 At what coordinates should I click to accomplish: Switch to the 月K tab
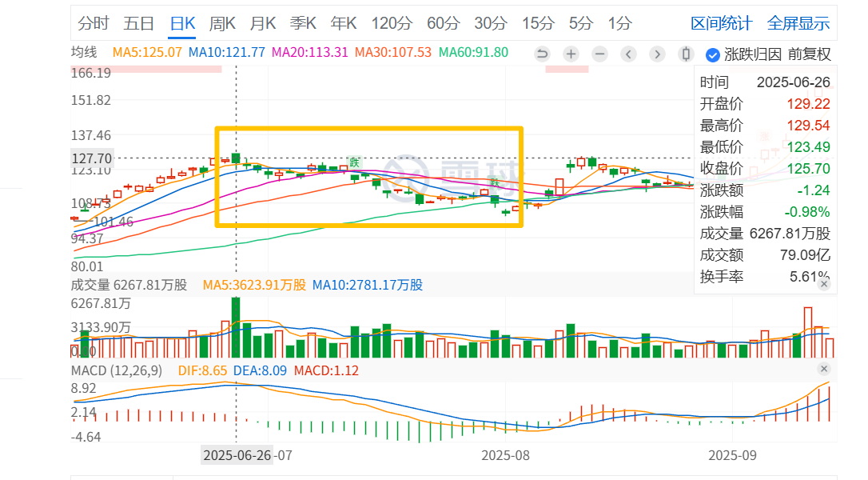262,23
